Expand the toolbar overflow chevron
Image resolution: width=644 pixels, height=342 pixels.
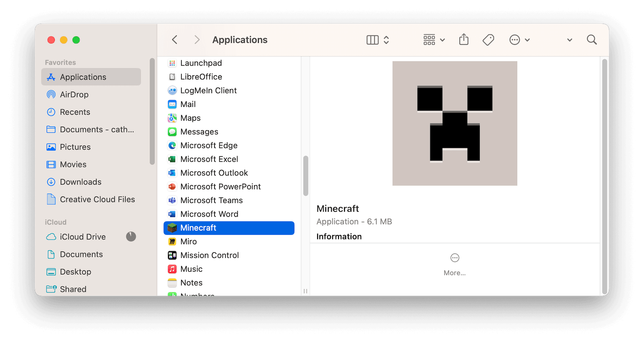(x=570, y=40)
